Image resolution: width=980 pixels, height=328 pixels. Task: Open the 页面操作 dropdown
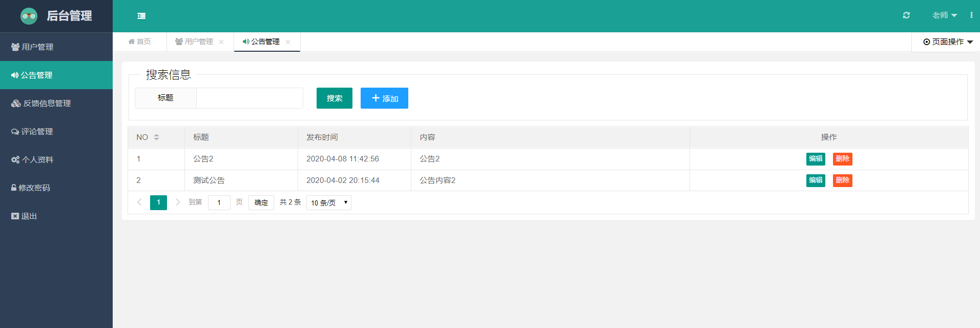pyautogui.click(x=948, y=42)
